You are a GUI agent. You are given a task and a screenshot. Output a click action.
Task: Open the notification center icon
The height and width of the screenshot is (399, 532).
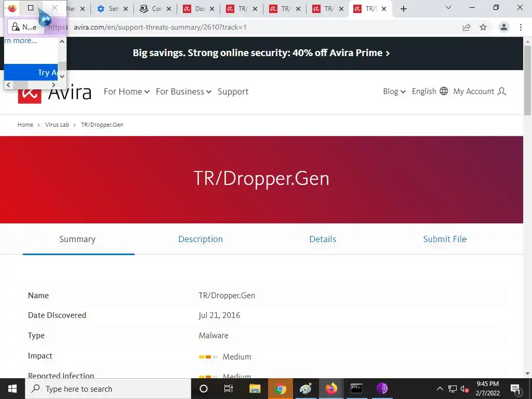coord(516,389)
